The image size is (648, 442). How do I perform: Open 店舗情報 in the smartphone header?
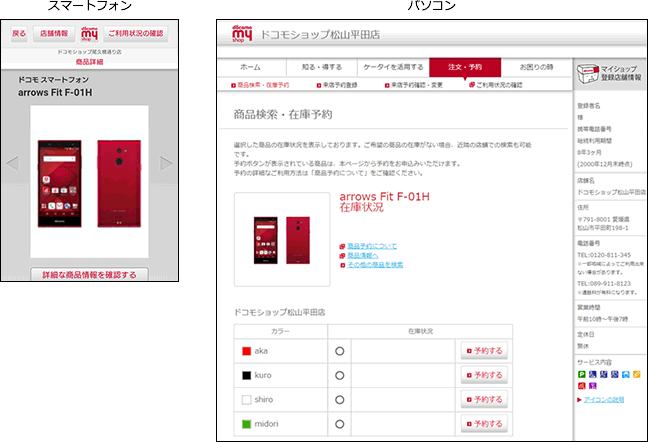point(54,33)
